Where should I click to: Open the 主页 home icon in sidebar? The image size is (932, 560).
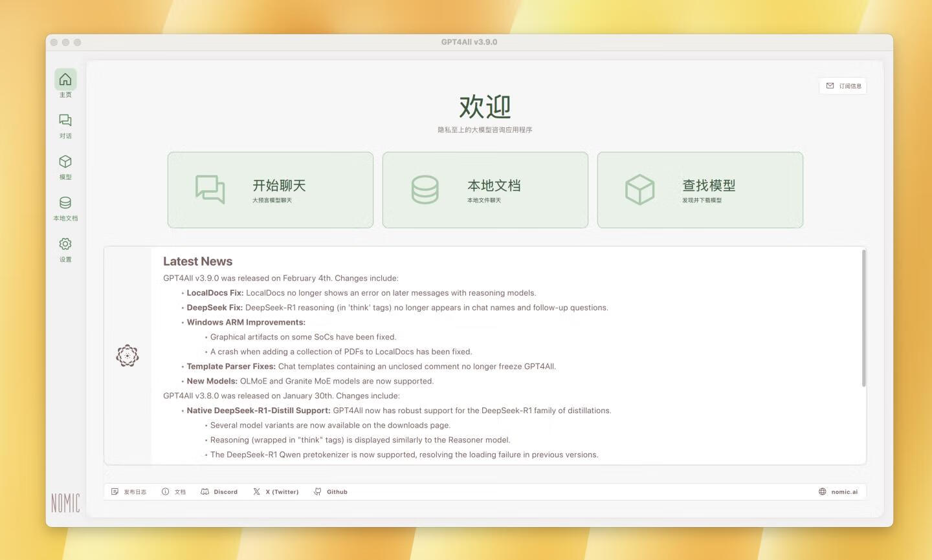pos(65,80)
